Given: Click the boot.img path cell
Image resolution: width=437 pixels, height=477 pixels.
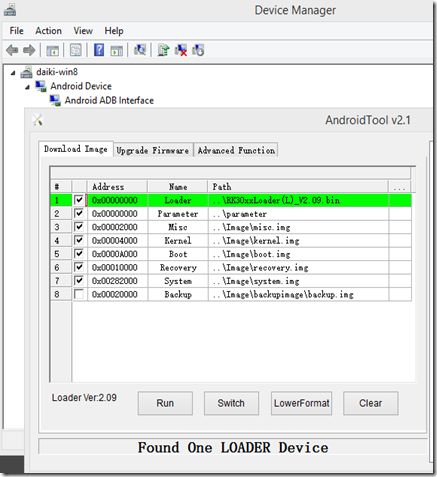Looking at the screenshot, I should tap(298, 254).
